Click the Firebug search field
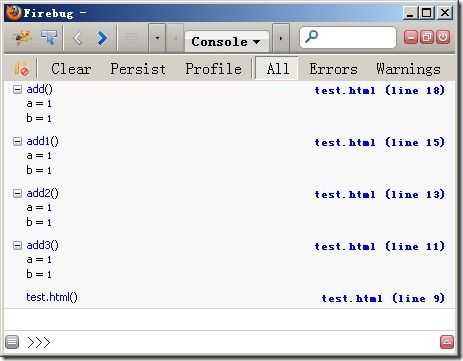The image size is (463, 361). (x=348, y=37)
